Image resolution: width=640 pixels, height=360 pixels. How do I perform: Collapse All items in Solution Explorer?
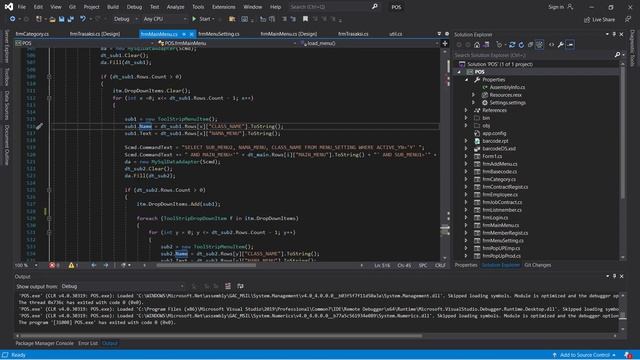point(530,45)
